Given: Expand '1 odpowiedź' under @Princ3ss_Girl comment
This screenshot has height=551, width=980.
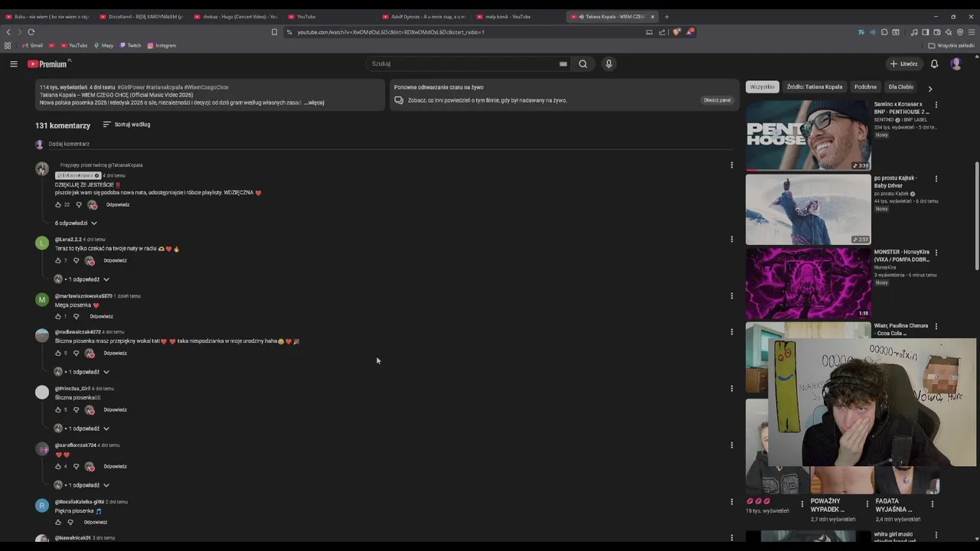Looking at the screenshot, I should point(82,429).
